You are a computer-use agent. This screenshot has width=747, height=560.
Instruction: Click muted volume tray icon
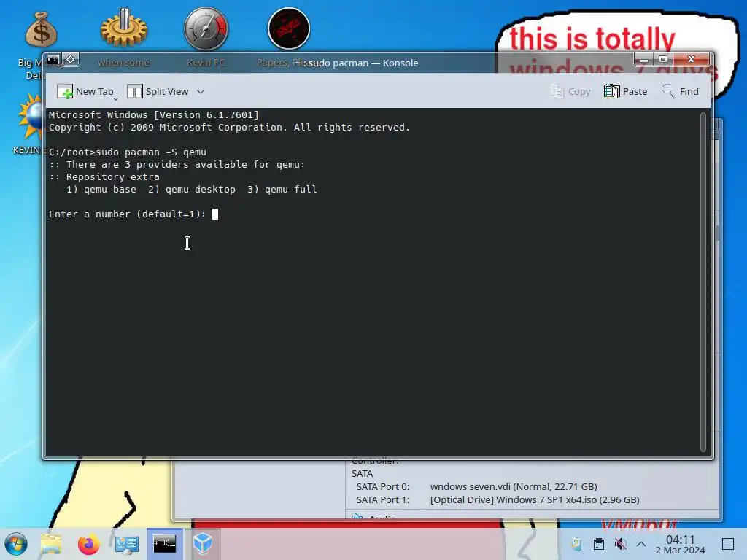(620, 544)
